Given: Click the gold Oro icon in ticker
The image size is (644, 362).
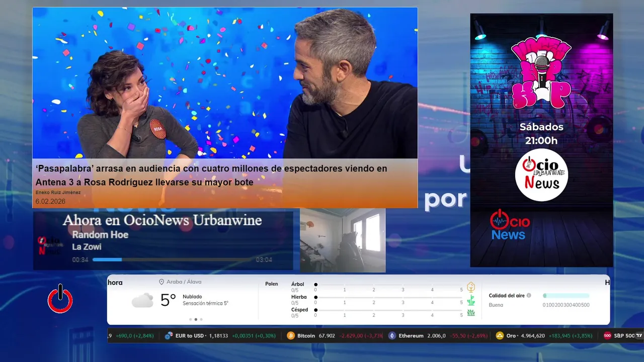Looking at the screenshot, I should click(500, 336).
